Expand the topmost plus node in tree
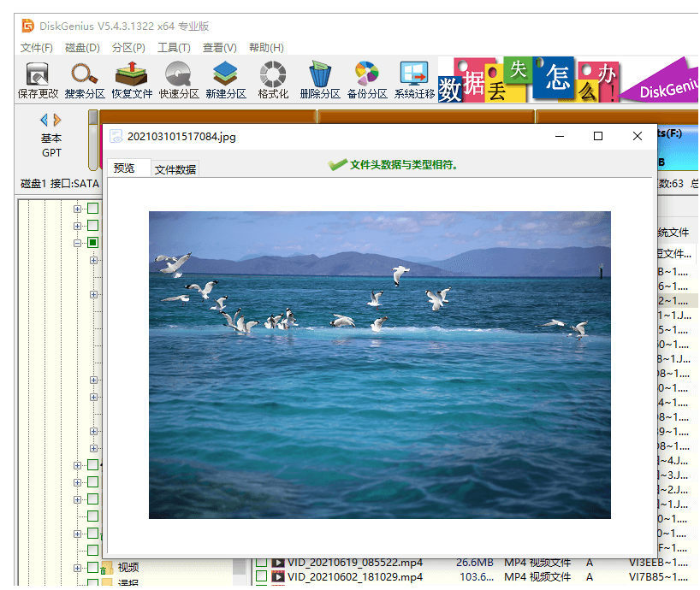700x590 pixels. [x=77, y=209]
